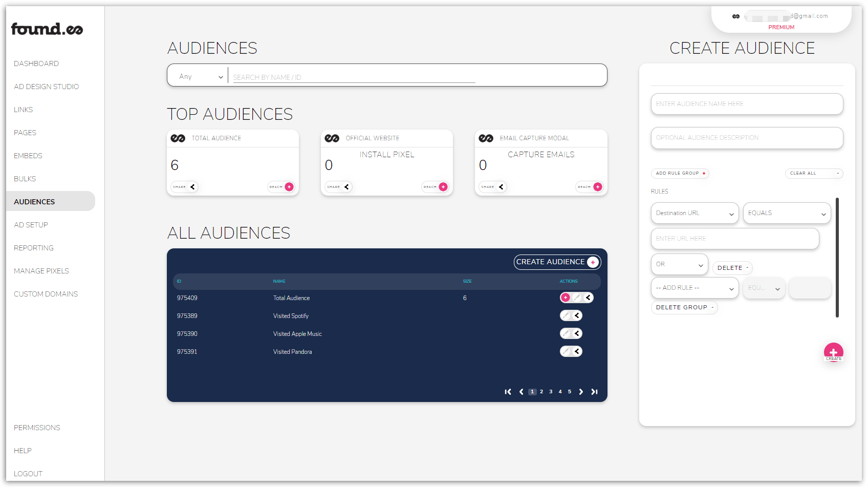Click DELETE GROUP button
The image size is (868, 487).
click(x=684, y=307)
